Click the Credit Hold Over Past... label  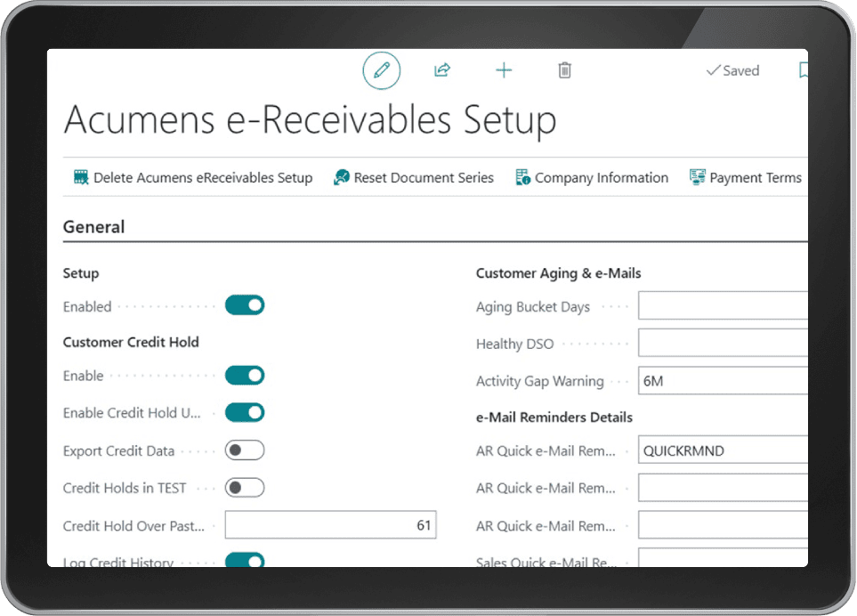[133, 526]
